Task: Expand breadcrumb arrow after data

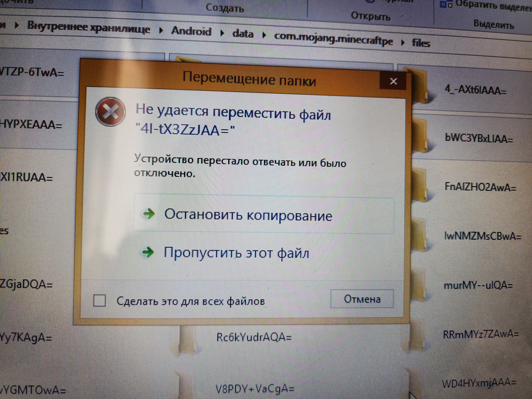Action: [264, 35]
